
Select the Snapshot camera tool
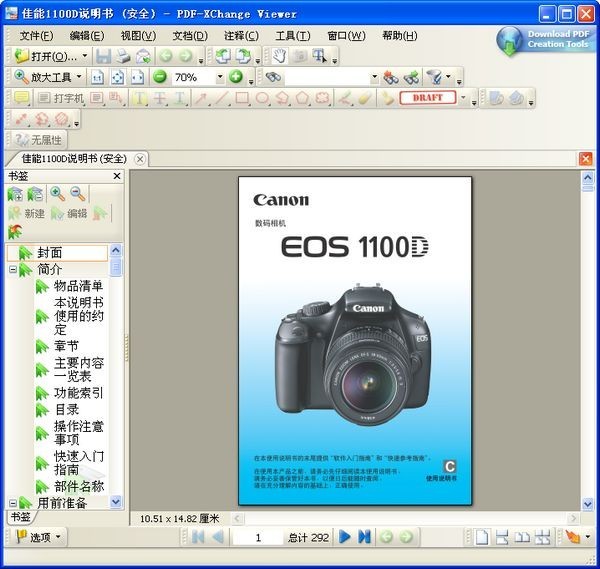coord(300,56)
